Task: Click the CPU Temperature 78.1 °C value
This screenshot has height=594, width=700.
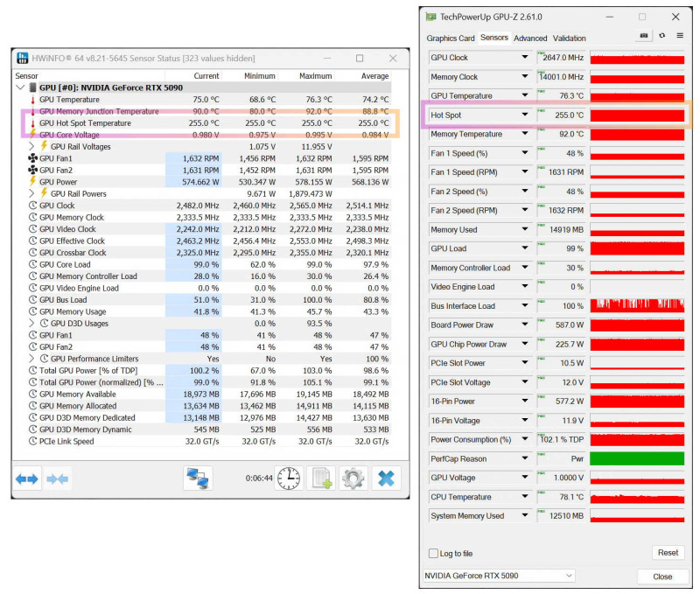Action: (561, 496)
